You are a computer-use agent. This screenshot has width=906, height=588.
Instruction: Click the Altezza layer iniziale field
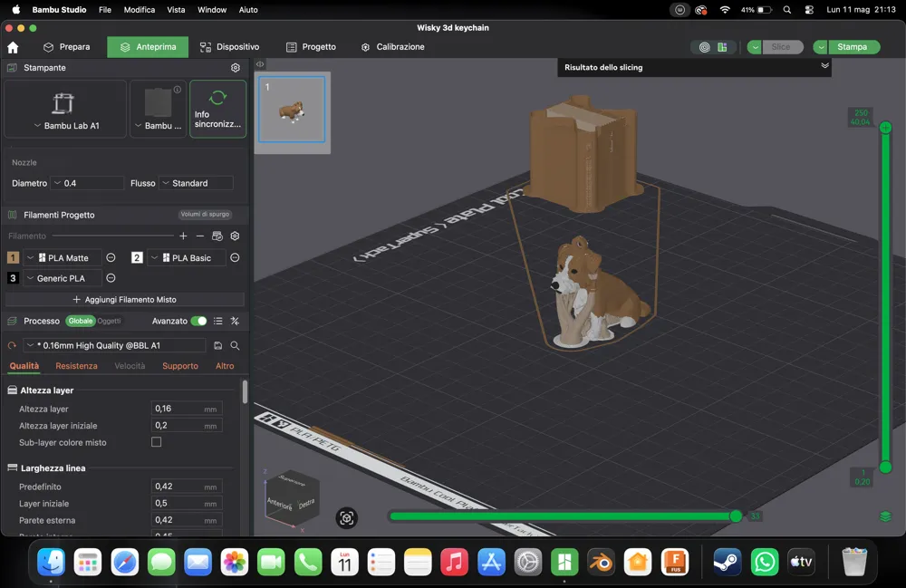186,426
